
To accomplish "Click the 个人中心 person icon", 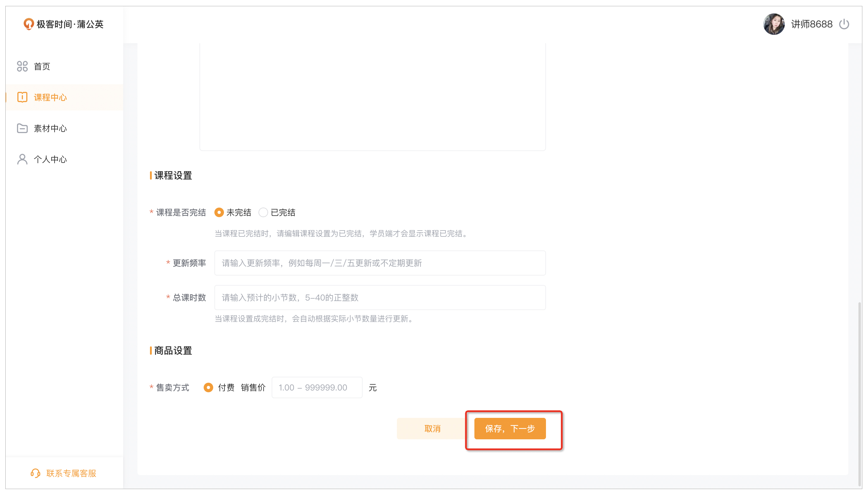I will 22,159.
